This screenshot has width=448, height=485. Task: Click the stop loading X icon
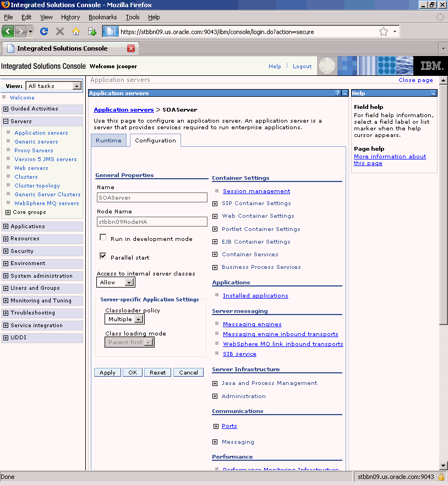pos(60,31)
